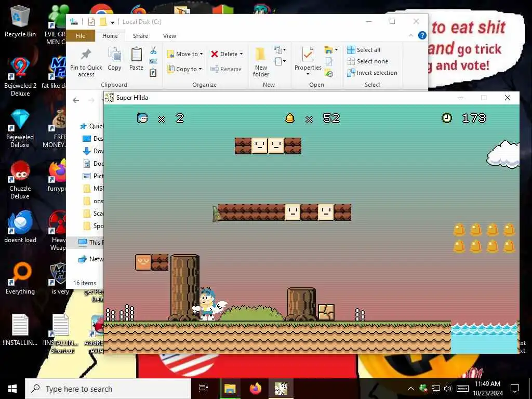Click the Paste shortcut icon

153,73
